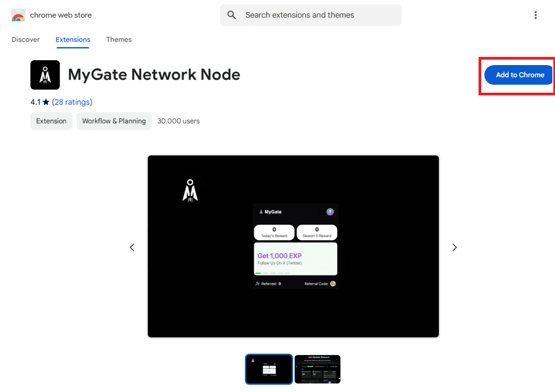555x392 pixels.
Task: Select the Join MyGate Network thumbnail
Action: 318,369
